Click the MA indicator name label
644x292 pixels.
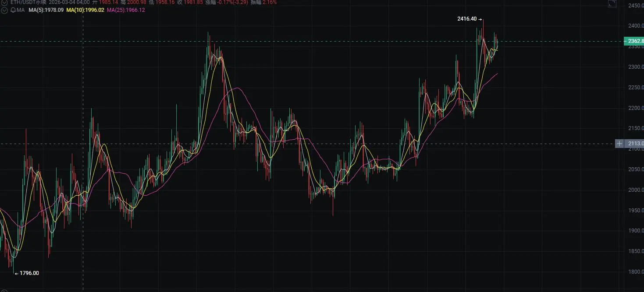pyautogui.click(x=21, y=10)
